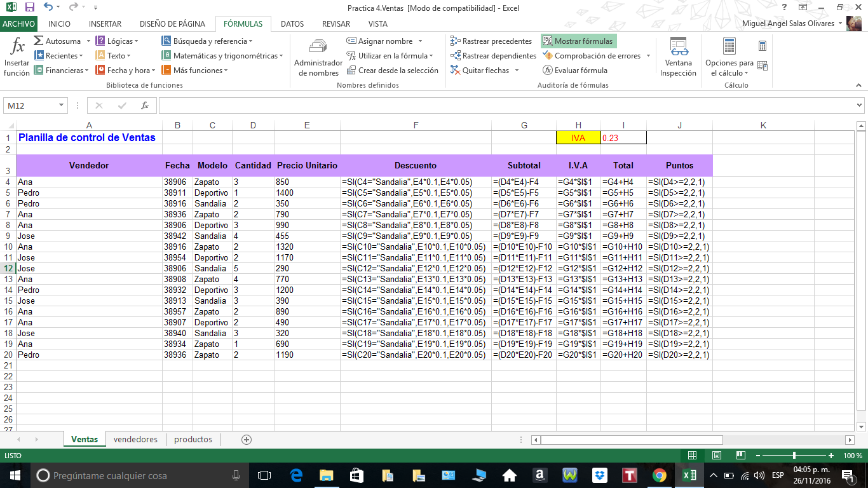Switch to Vista normal in status bar
The image size is (868, 488).
click(693, 455)
